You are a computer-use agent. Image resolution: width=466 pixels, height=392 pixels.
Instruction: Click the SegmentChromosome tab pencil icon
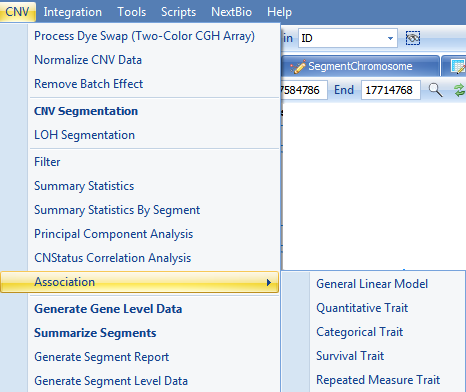click(x=298, y=66)
